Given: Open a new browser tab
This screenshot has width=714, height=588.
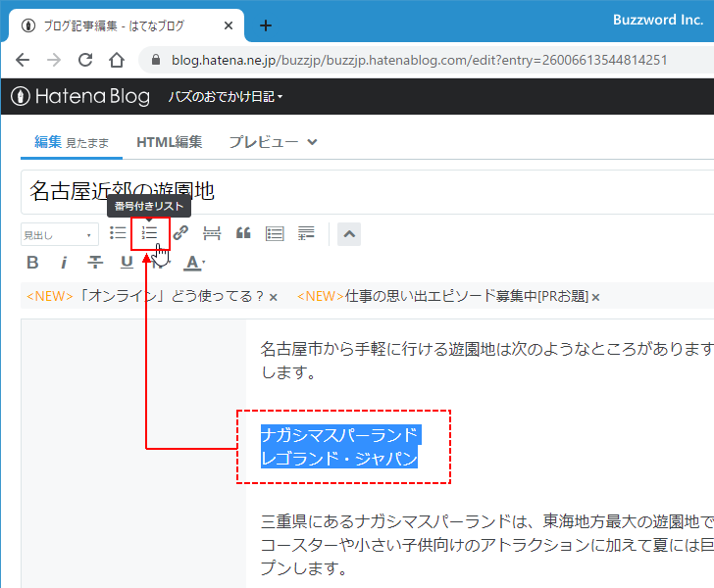Looking at the screenshot, I should 266,25.
